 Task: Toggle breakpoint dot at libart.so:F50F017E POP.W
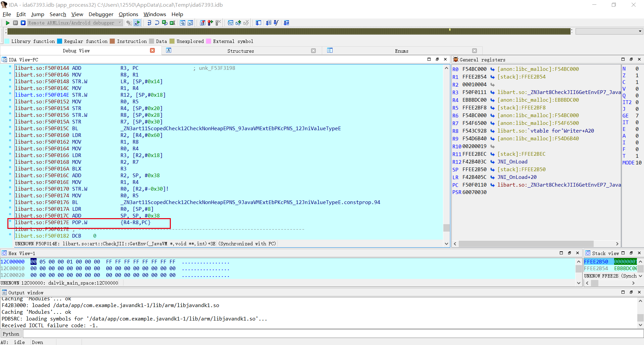[x=10, y=221]
